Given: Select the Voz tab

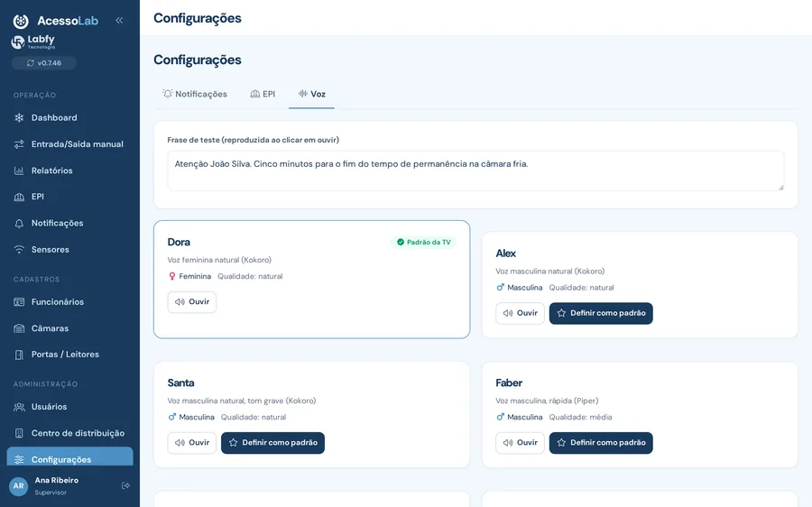Looking at the screenshot, I should click(312, 94).
